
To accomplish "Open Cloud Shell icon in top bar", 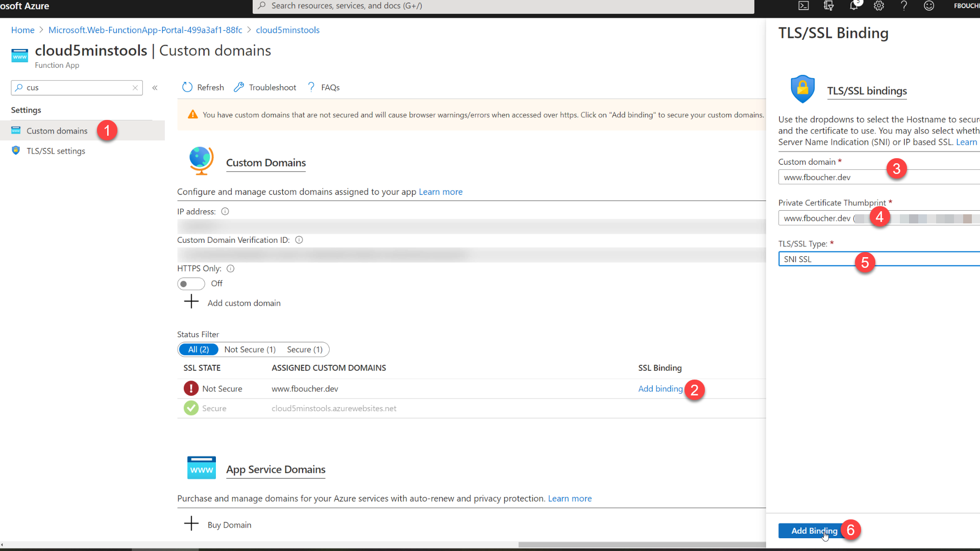I will click(x=803, y=6).
